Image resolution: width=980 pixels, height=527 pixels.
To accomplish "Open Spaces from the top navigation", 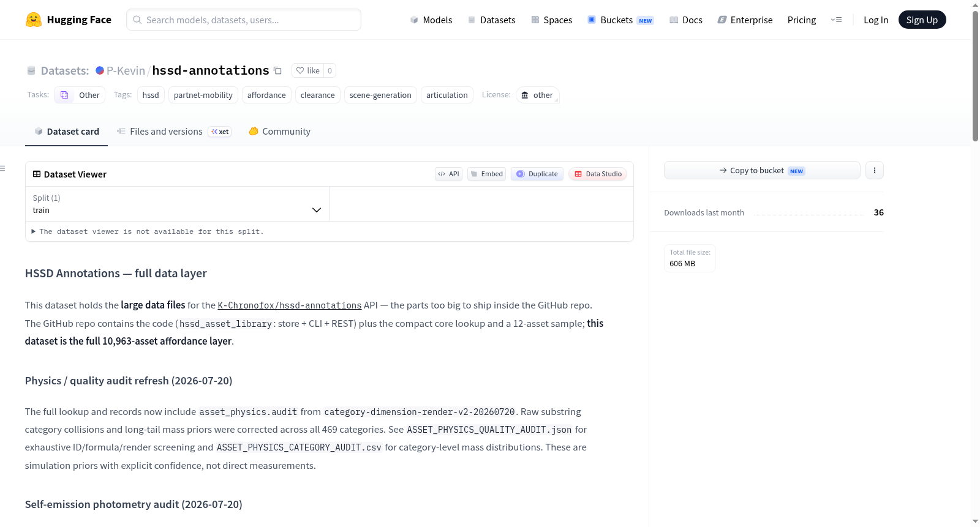I will pyautogui.click(x=552, y=20).
